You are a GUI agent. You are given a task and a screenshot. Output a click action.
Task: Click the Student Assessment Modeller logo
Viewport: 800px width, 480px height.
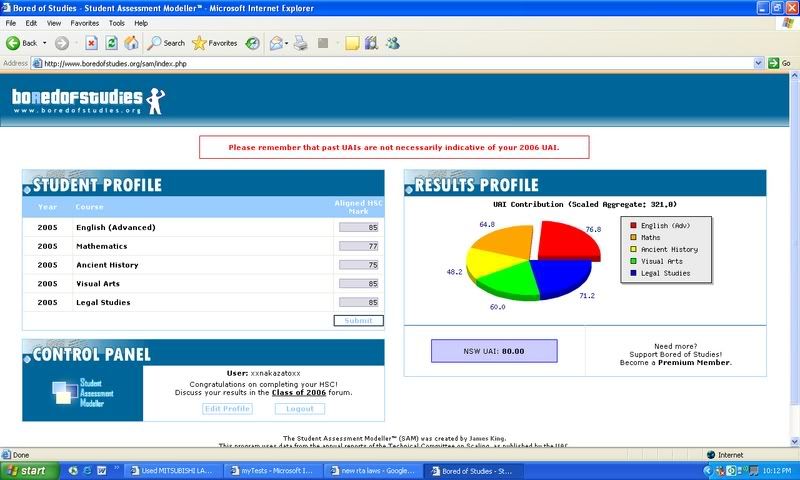(x=83, y=393)
